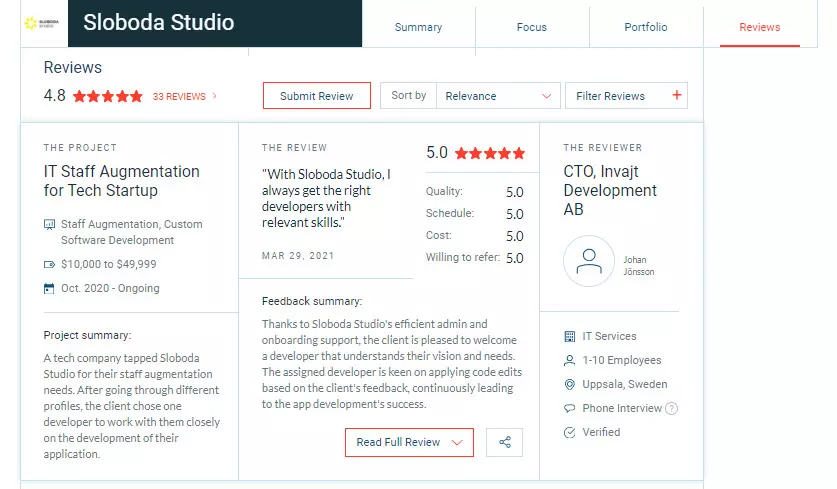Click the Sloboda Studio logo
Viewport: 837px width, 489px height.
[42, 23]
